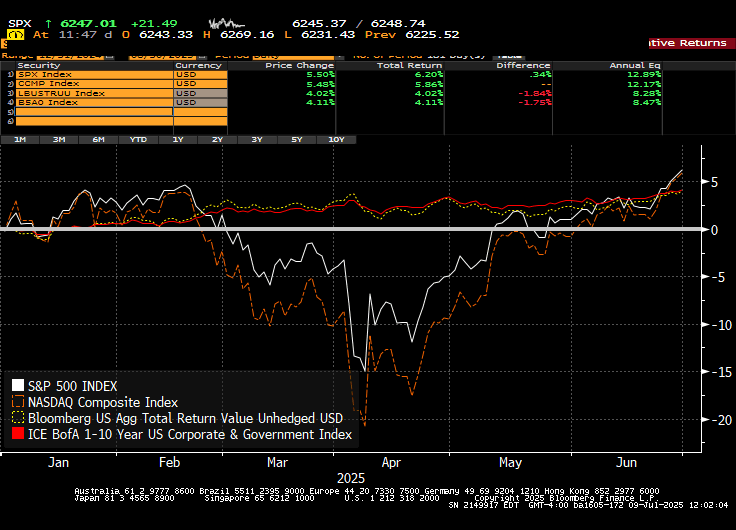Click the 5.86% total return value

pos(429,84)
